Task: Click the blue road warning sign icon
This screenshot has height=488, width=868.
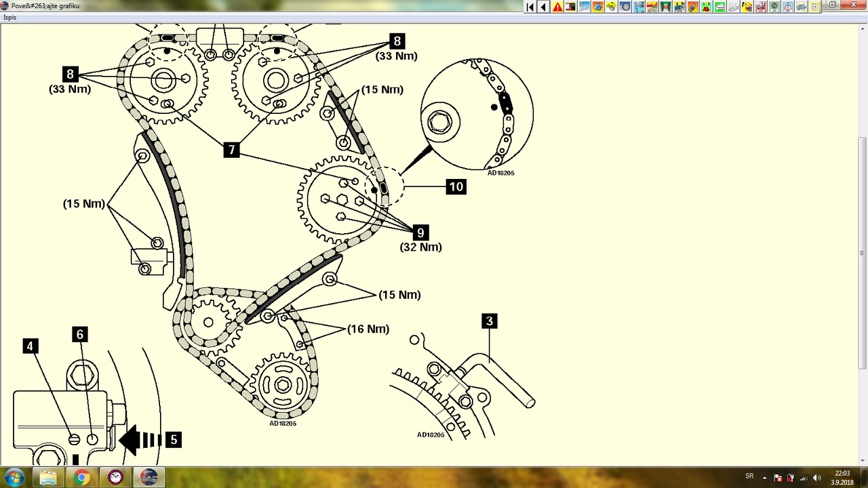Action: point(787,7)
